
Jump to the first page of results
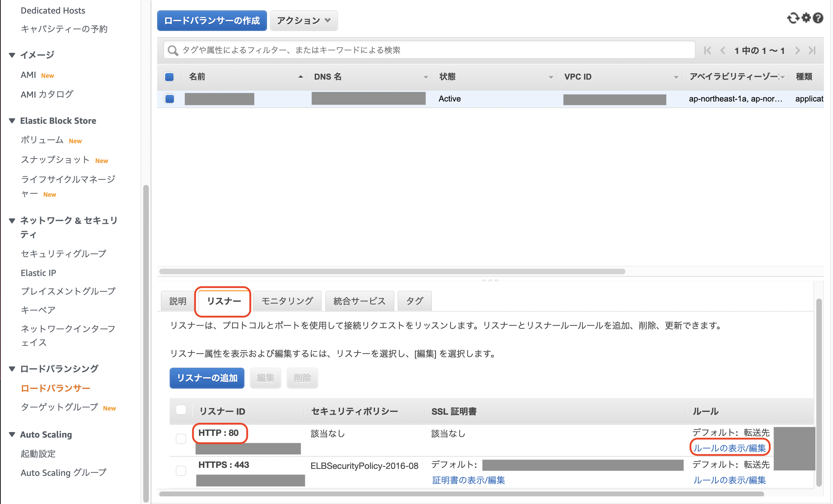pos(707,50)
